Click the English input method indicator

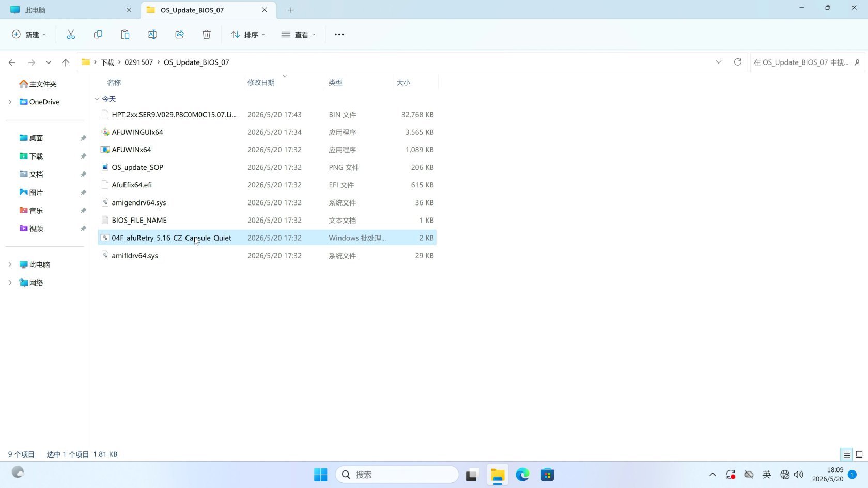click(767, 475)
